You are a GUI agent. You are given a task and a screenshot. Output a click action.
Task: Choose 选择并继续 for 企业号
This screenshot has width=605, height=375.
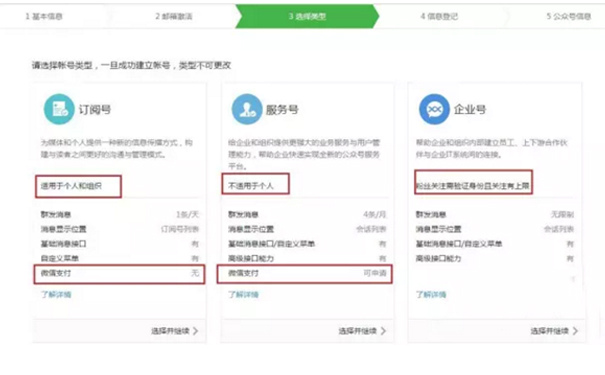click(550, 331)
